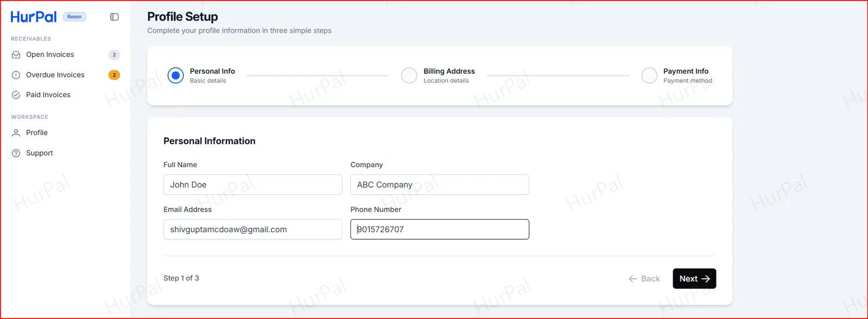Click the Profile Setup title

[x=183, y=17]
